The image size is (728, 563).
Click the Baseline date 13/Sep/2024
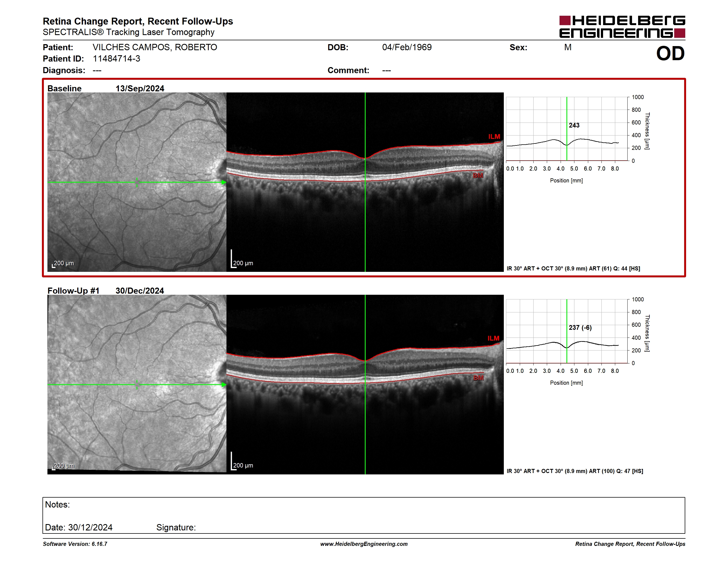(x=140, y=88)
